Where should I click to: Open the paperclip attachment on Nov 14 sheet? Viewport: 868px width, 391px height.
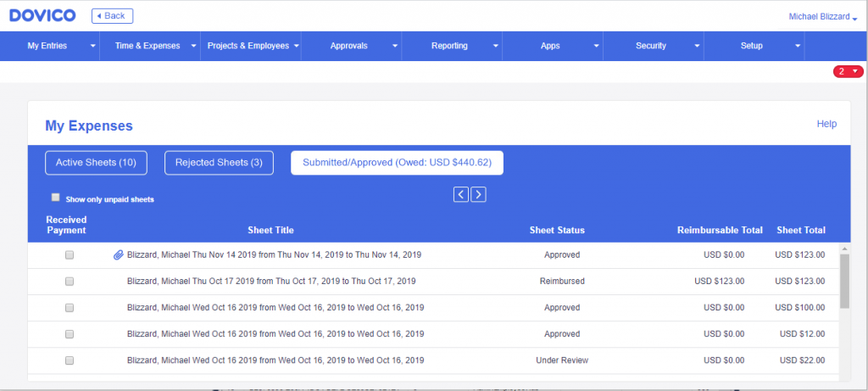pyautogui.click(x=118, y=255)
